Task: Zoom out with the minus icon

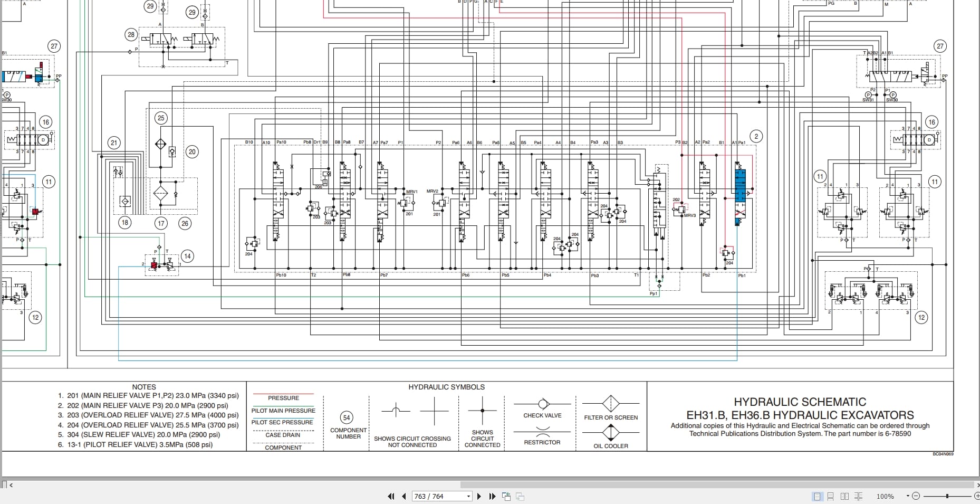Action: click(x=916, y=496)
